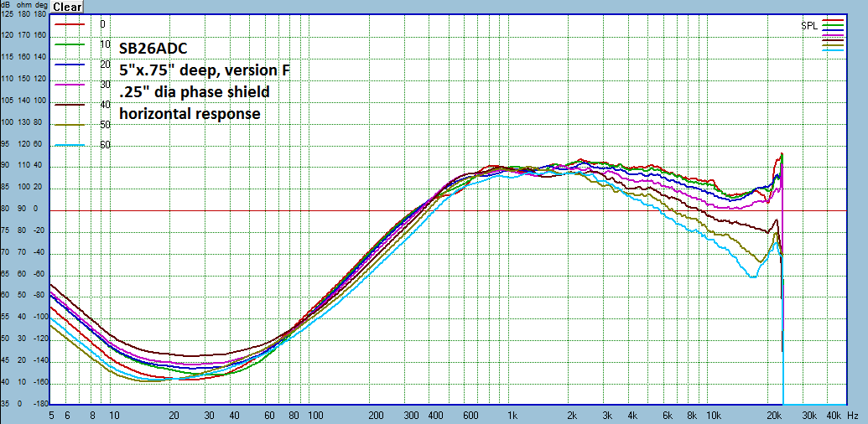Screen dimensions: 868x424
Task: Click the '5"x.75" deep, version F' text
Action: [205, 70]
